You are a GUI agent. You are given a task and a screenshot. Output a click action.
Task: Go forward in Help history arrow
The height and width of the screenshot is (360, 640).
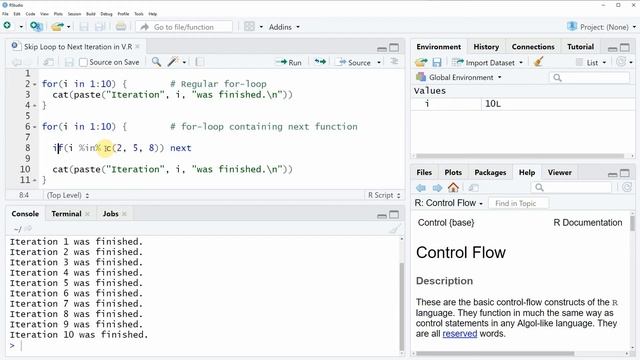click(x=437, y=188)
